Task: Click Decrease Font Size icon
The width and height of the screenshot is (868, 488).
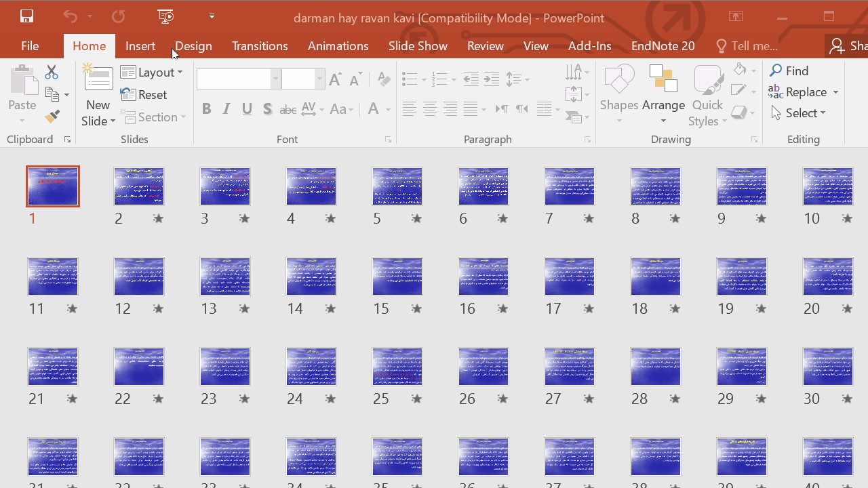Action: click(355, 79)
